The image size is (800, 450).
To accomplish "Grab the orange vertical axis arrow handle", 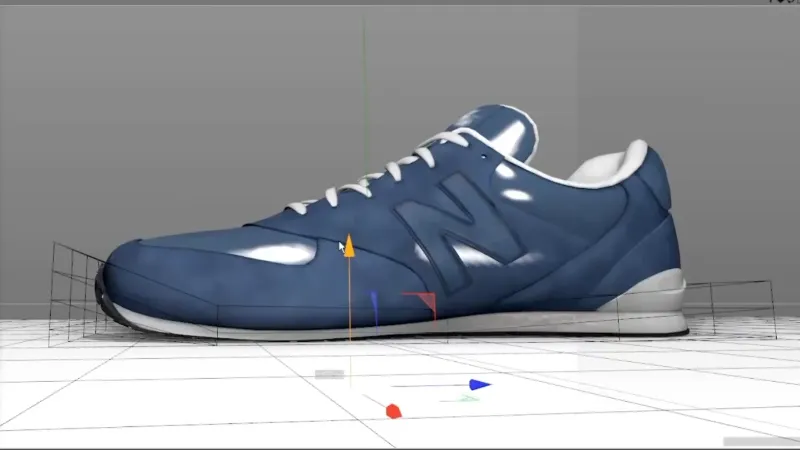I will point(349,246).
